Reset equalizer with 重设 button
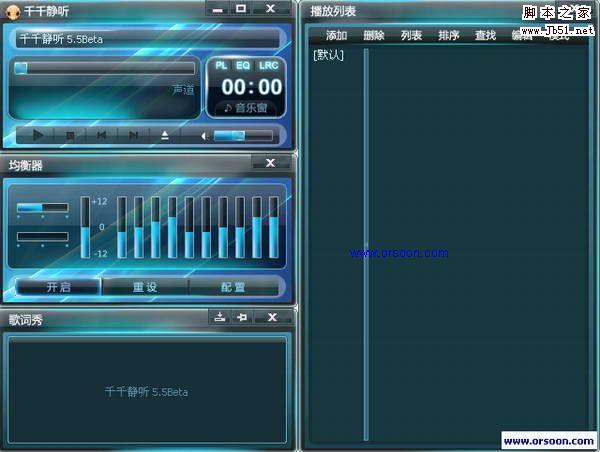The height and width of the screenshot is (452, 600). [x=145, y=287]
